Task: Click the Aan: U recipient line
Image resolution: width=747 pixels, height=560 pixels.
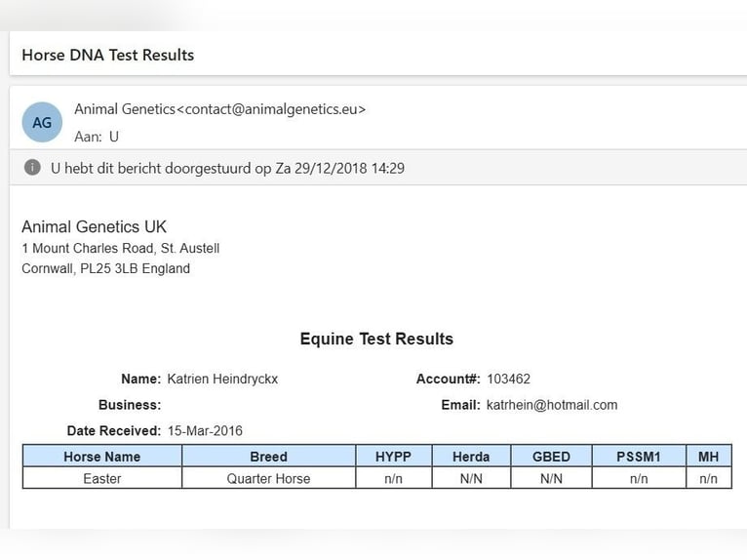Action: [x=97, y=137]
